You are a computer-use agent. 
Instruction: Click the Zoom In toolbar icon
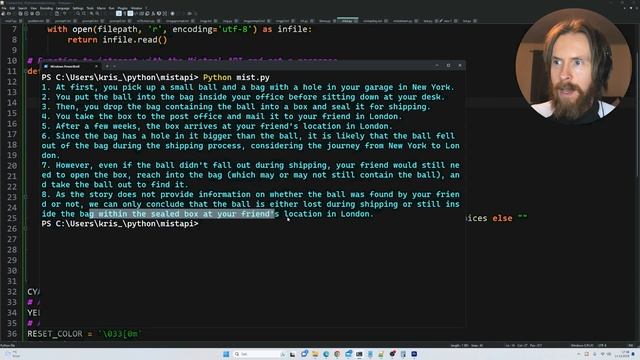click(92, 13)
